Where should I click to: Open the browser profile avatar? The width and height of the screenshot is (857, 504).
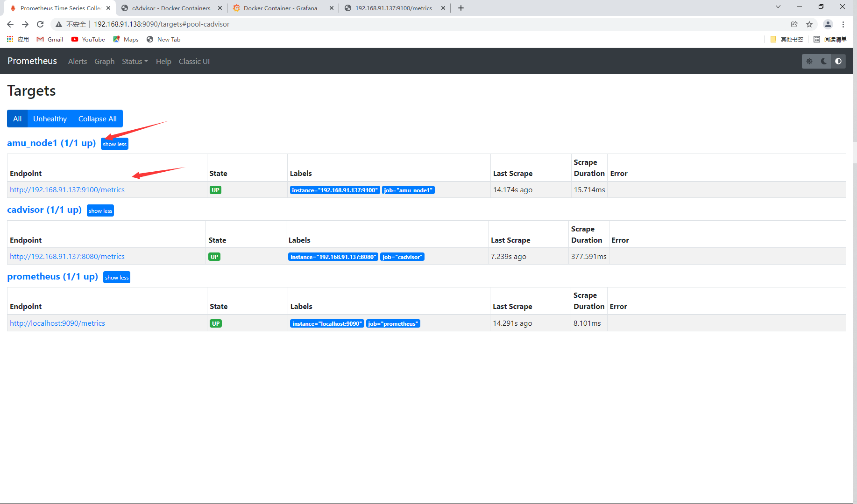coord(828,24)
